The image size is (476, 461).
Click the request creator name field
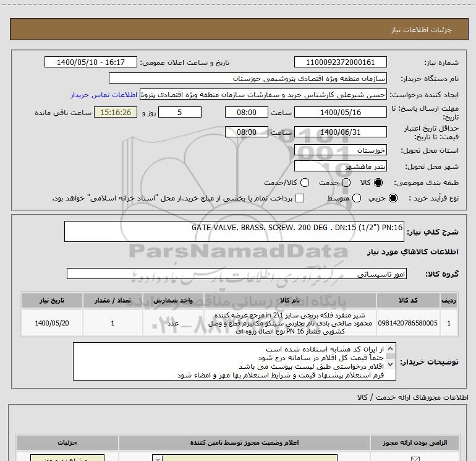tap(263, 95)
